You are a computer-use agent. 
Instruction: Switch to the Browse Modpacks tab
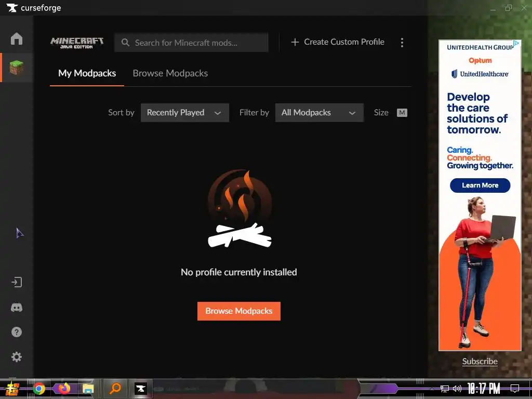point(170,73)
